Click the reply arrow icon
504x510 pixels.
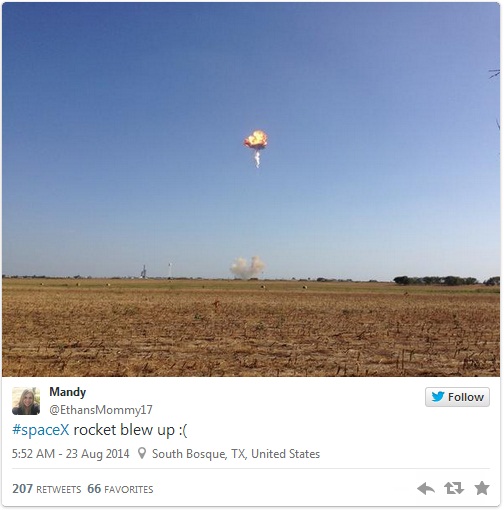pos(426,489)
